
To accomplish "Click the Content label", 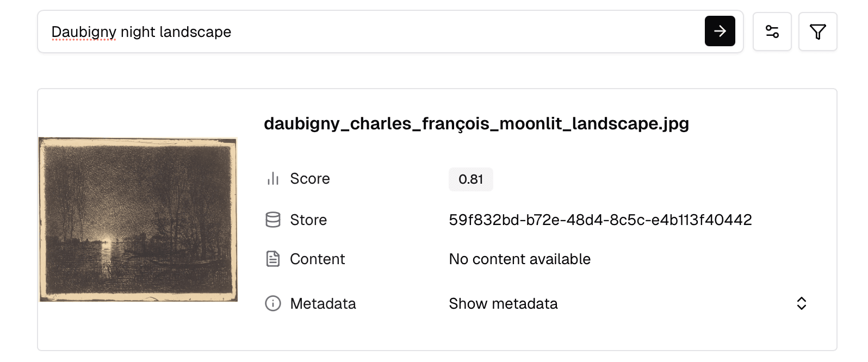I will pyautogui.click(x=317, y=259).
